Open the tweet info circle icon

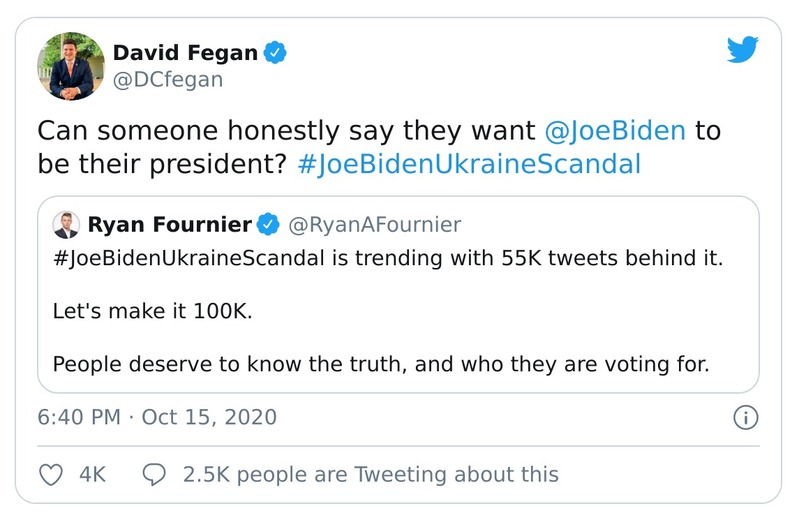coord(745,417)
